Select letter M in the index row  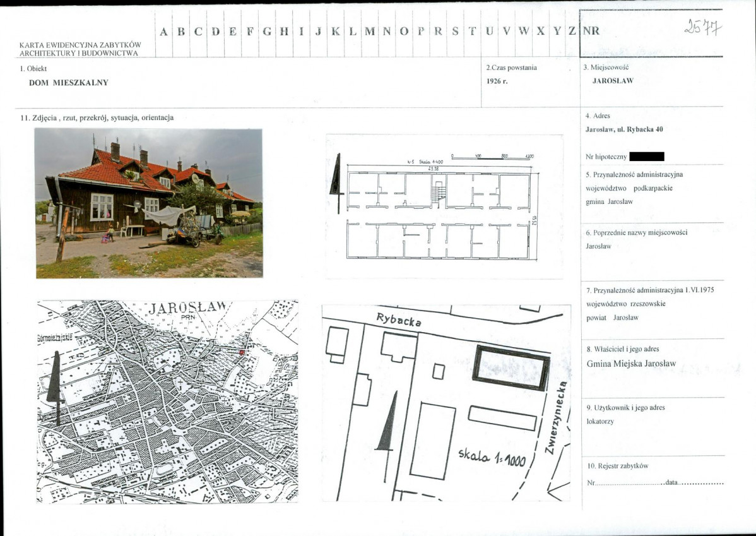tap(369, 32)
